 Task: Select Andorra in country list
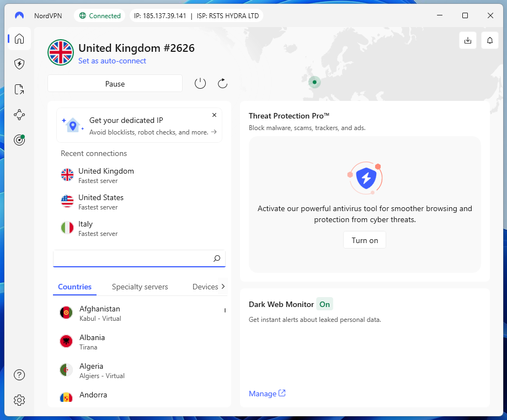tap(139, 396)
